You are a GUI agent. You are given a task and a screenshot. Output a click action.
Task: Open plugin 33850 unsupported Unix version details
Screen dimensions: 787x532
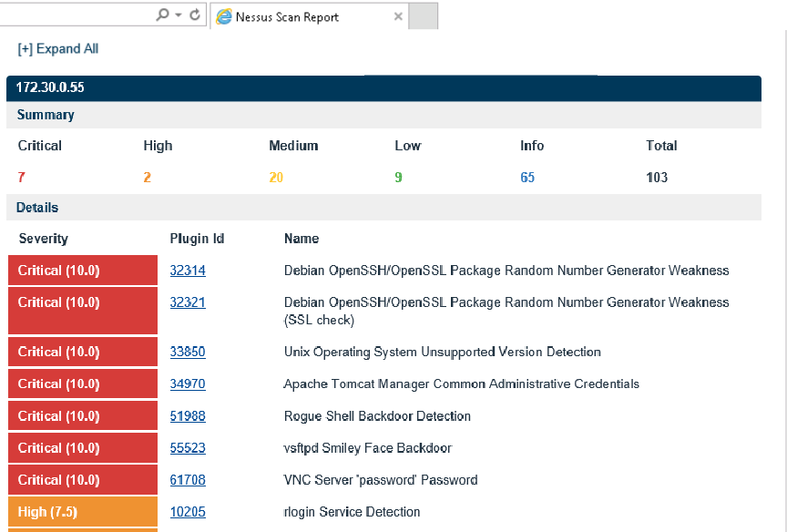(188, 352)
